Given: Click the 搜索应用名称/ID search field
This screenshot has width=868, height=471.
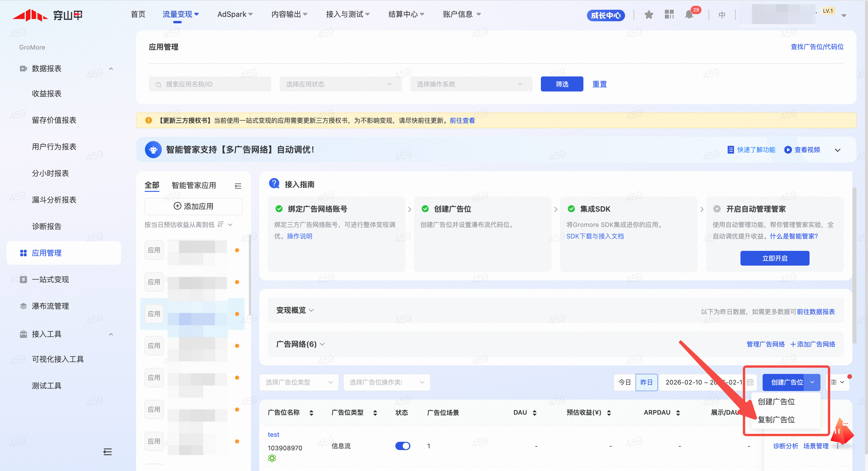Looking at the screenshot, I should [210, 84].
